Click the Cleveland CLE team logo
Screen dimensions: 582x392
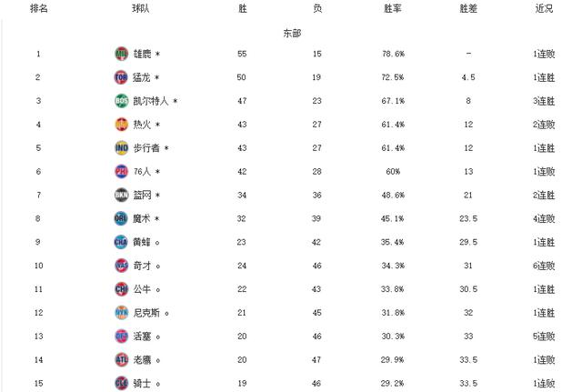tap(121, 383)
